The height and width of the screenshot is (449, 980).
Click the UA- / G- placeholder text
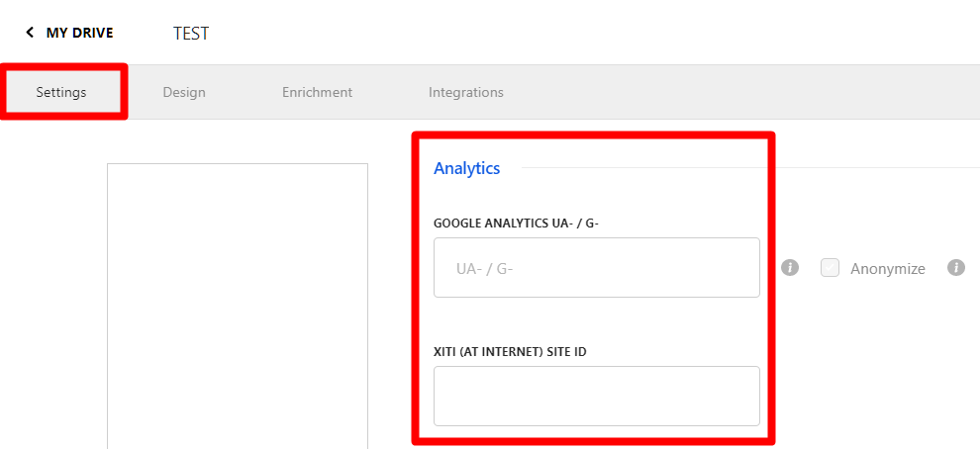[x=484, y=268]
